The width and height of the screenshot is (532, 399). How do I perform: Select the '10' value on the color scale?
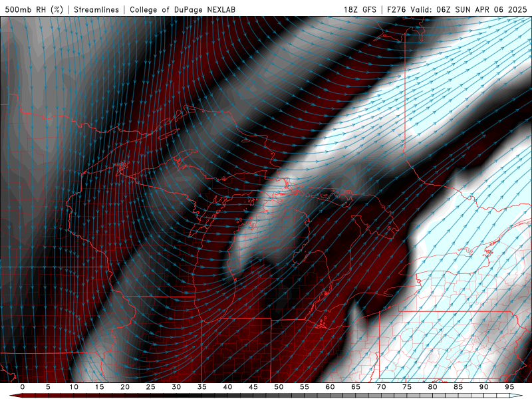click(x=74, y=387)
